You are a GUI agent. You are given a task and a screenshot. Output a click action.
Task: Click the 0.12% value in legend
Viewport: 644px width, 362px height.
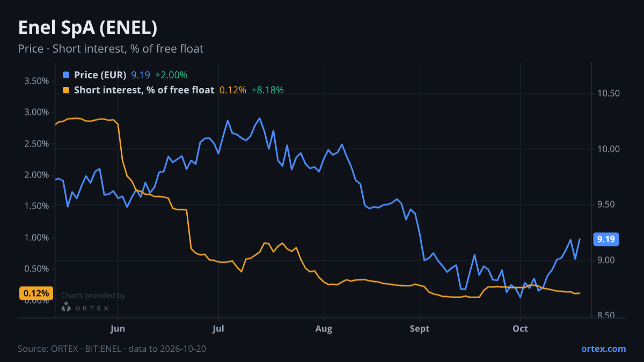click(x=233, y=90)
